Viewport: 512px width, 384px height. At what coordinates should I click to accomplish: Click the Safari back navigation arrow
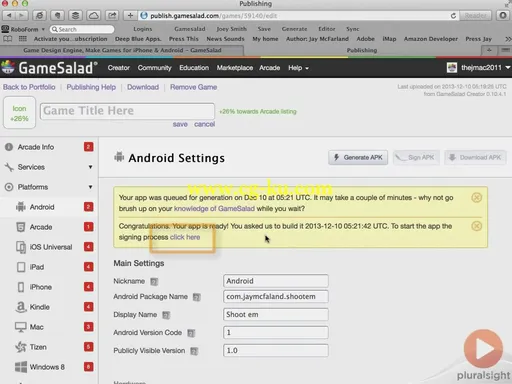click(x=9, y=15)
